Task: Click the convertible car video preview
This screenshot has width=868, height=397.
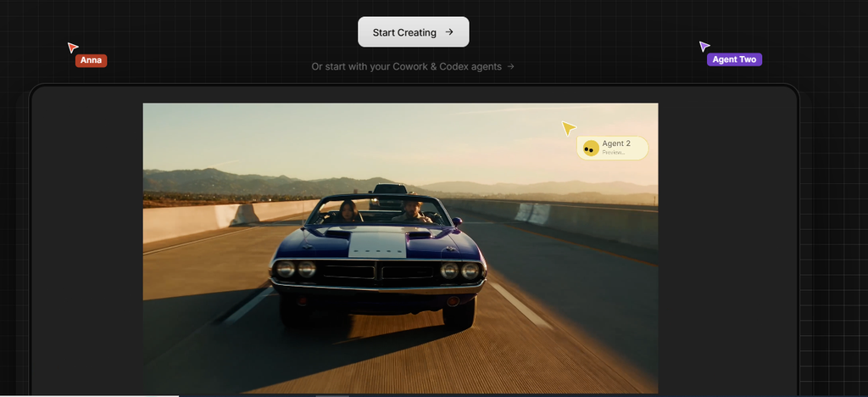Action: (x=400, y=248)
